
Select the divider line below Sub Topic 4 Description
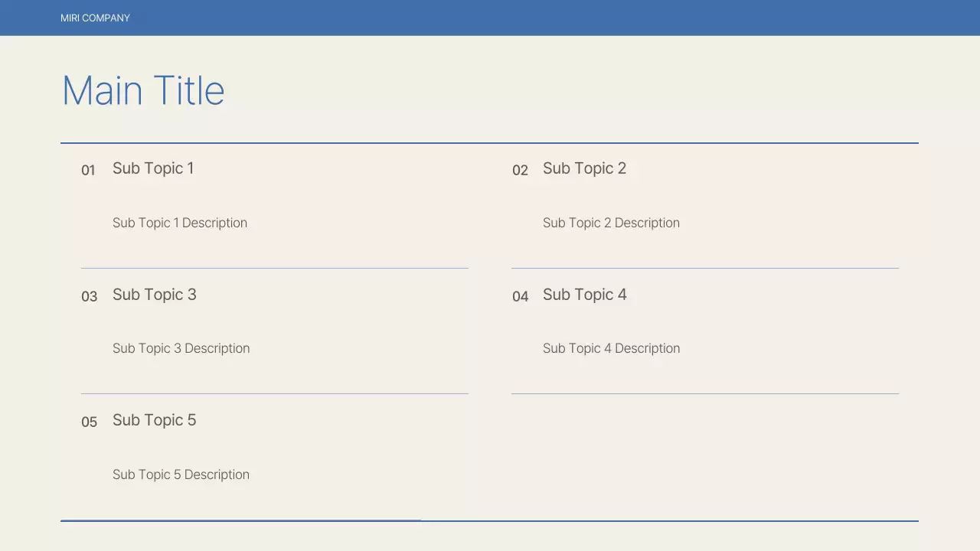[704, 393]
